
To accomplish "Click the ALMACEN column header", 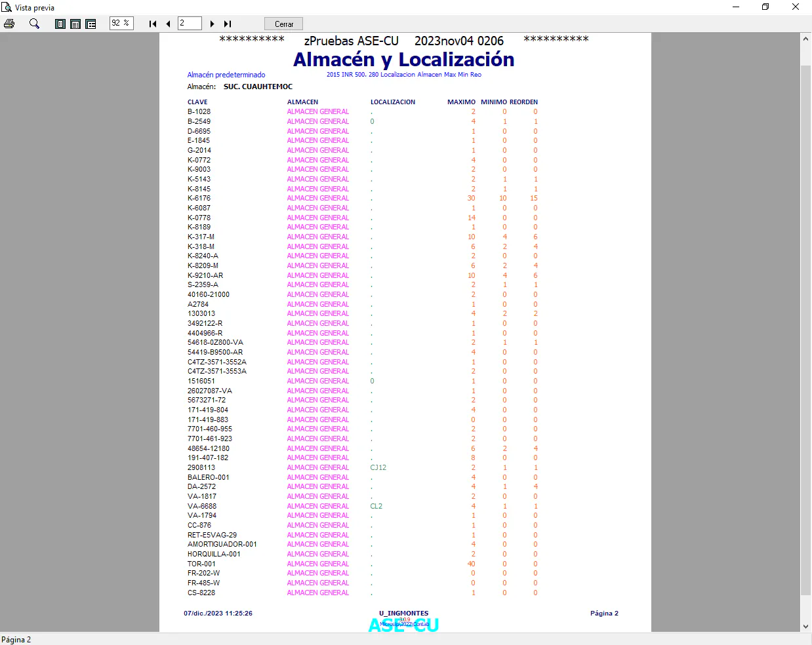I will (302, 102).
